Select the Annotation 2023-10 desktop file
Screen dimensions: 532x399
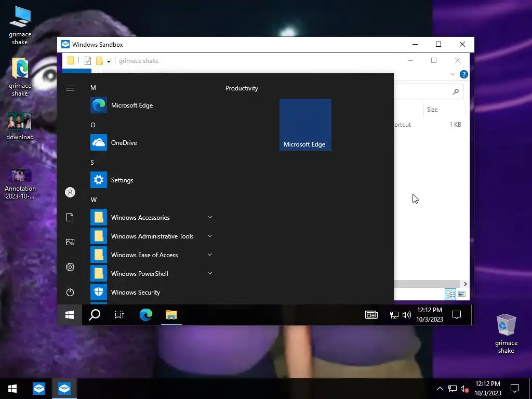(x=20, y=184)
